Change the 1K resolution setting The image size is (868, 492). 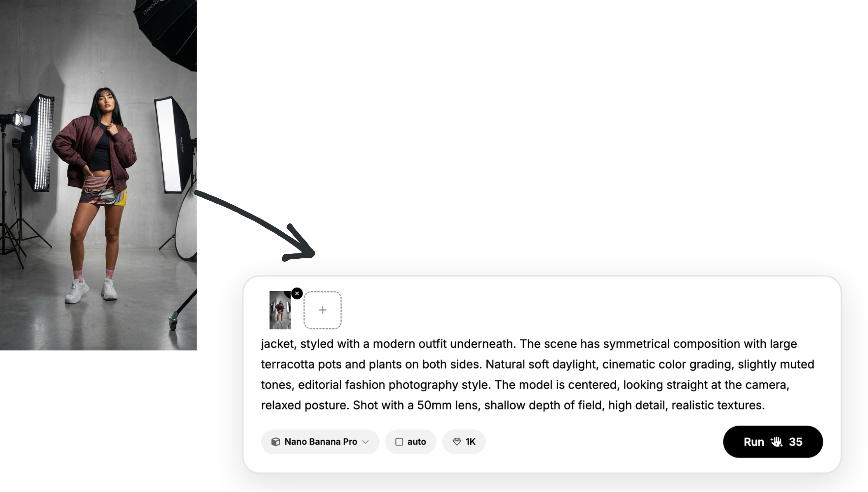[x=464, y=442]
